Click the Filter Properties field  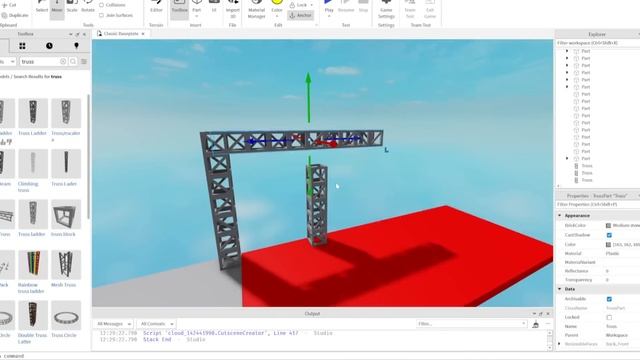(597, 204)
